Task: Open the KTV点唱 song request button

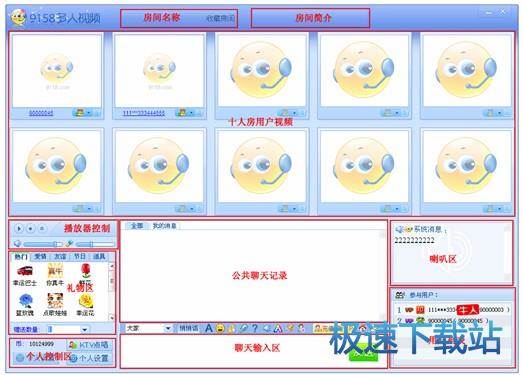Action: [89, 345]
